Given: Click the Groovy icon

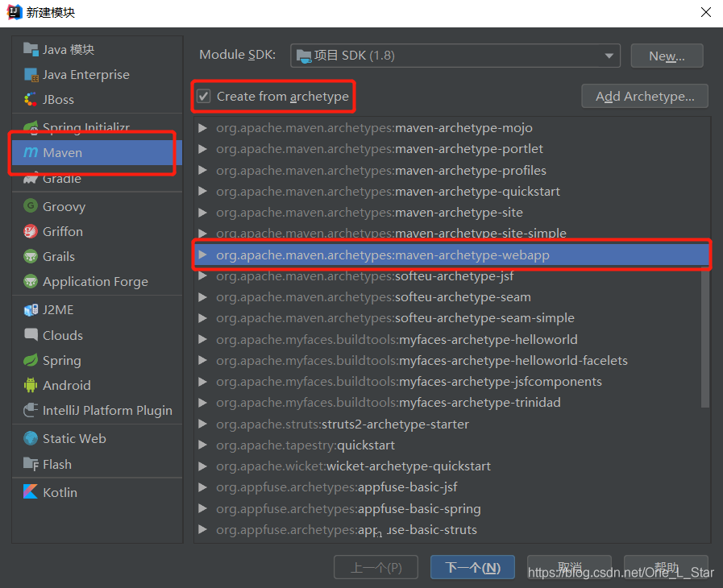Looking at the screenshot, I should click(x=31, y=206).
